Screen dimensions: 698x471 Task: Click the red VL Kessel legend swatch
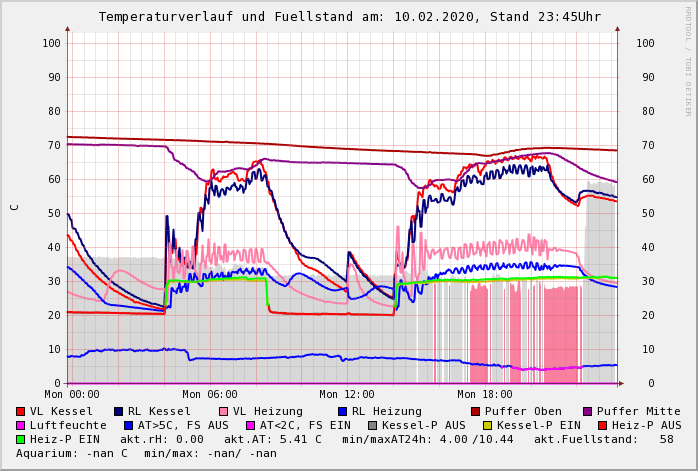coord(21,411)
